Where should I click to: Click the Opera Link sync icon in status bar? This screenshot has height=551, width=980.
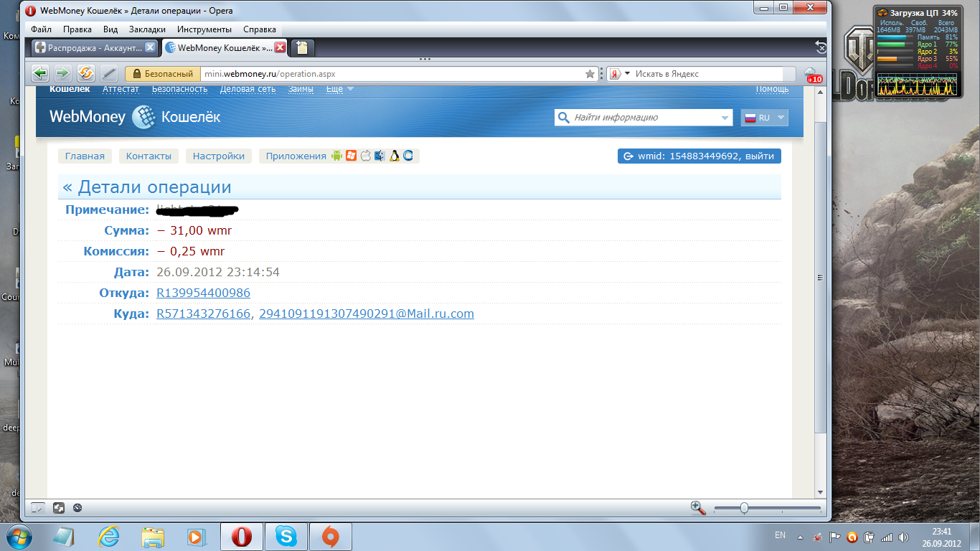[x=60, y=508]
